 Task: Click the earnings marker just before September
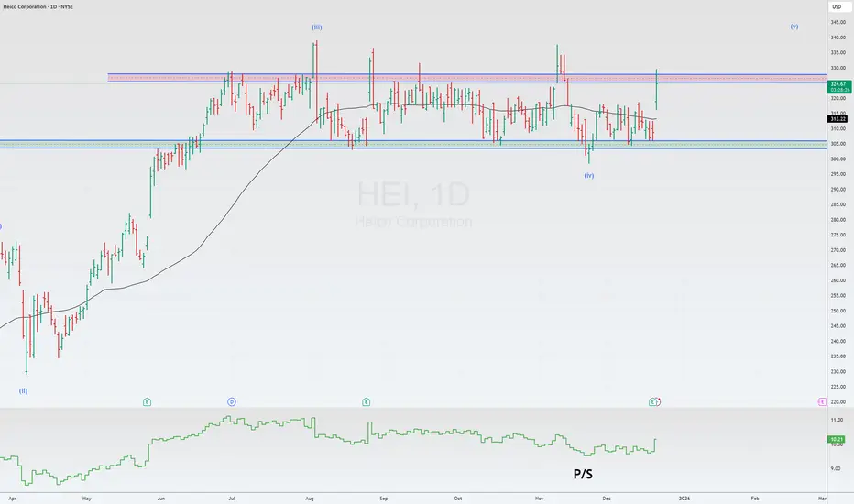click(x=366, y=402)
